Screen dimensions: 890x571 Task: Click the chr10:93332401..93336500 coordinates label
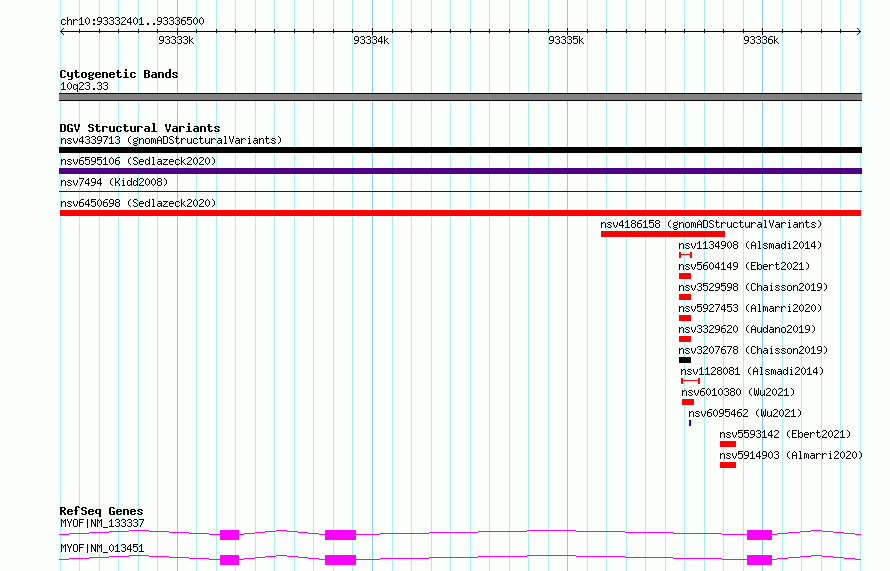pyautogui.click(x=132, y=21)
